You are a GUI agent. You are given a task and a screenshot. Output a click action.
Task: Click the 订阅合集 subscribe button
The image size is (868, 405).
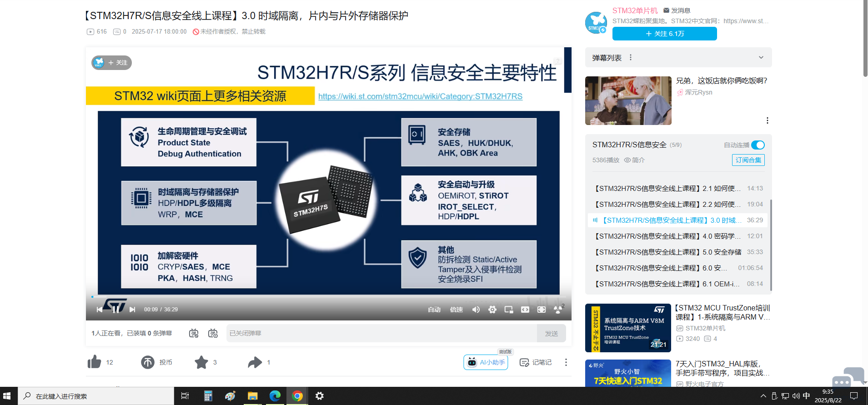point(748,160)
